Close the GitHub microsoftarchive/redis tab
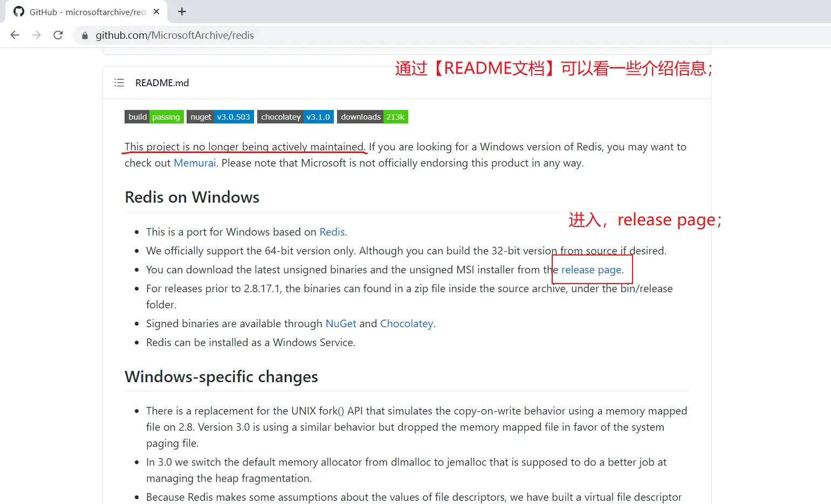Viewport: 831px width, 504px height. coord(156,11)
